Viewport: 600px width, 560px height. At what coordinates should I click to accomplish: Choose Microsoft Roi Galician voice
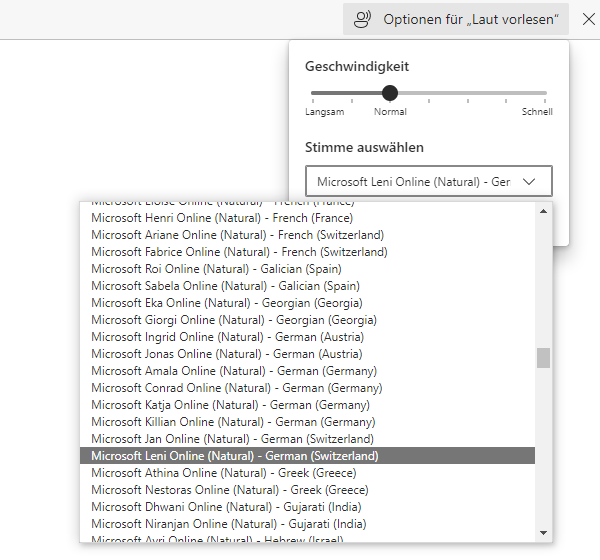click(x=307, y=269)
